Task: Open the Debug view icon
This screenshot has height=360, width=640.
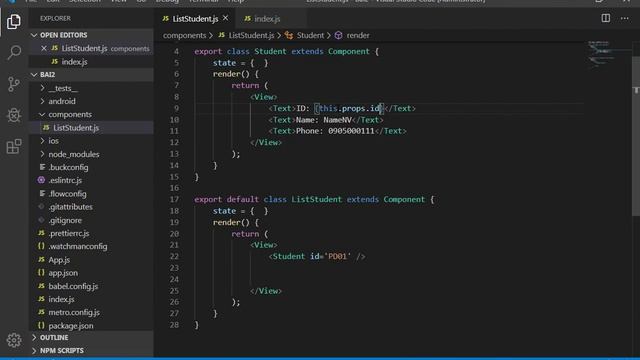Action: (x=14, y=115)
